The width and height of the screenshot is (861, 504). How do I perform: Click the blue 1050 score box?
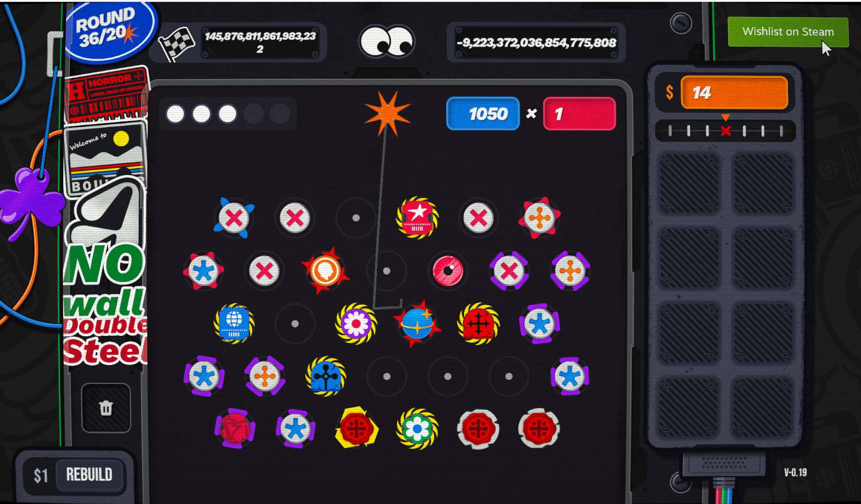(x=483, y=114)
